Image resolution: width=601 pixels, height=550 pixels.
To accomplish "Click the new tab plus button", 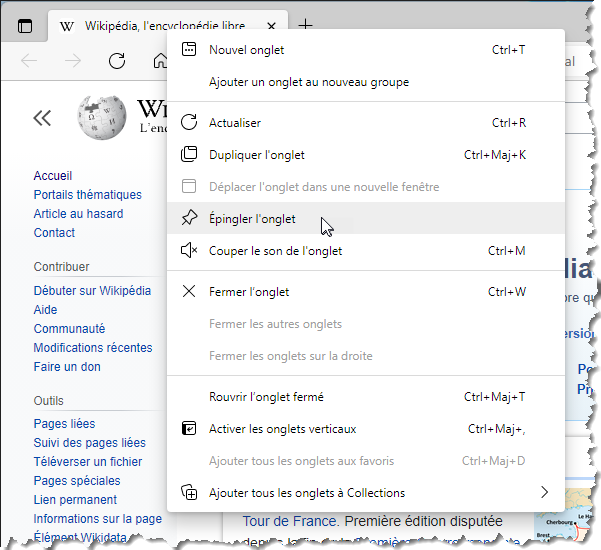I will pyautogui.click(x=306, y=26).
